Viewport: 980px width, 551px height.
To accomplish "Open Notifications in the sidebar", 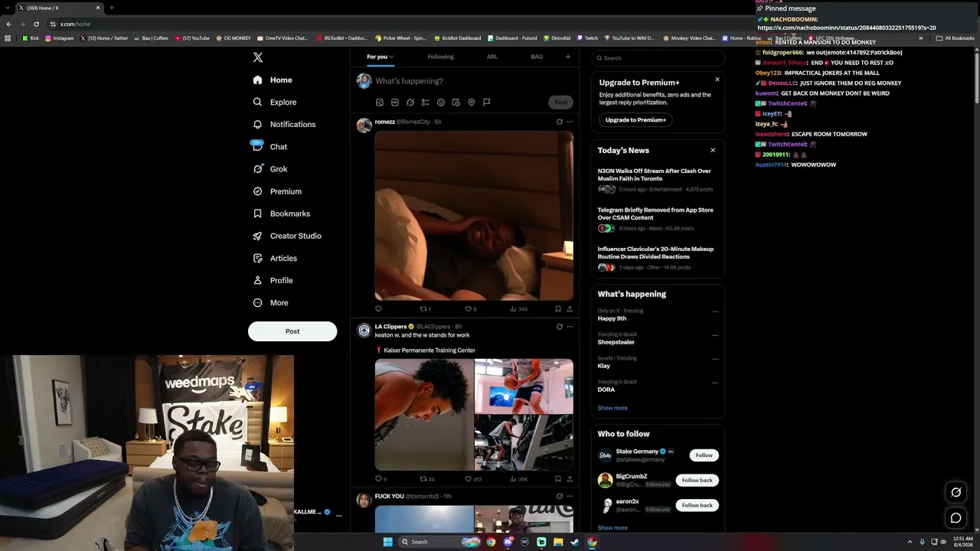I will coord(284,124).
